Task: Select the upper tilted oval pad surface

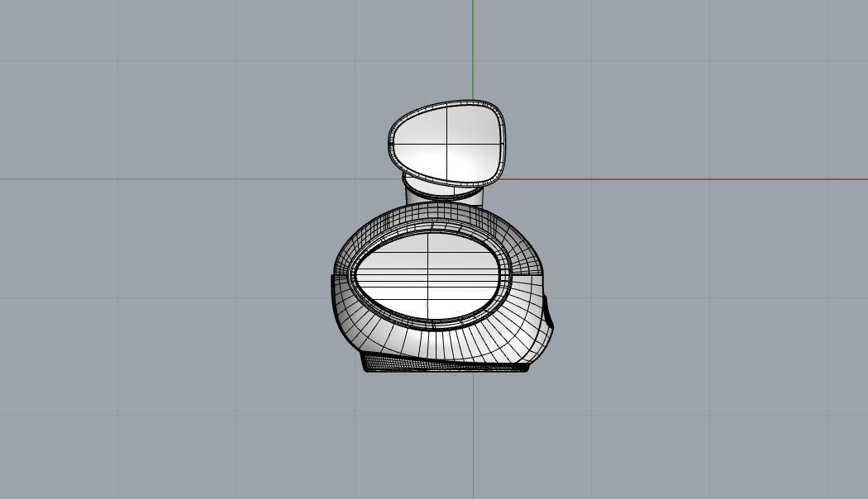Action: point(447,144)
